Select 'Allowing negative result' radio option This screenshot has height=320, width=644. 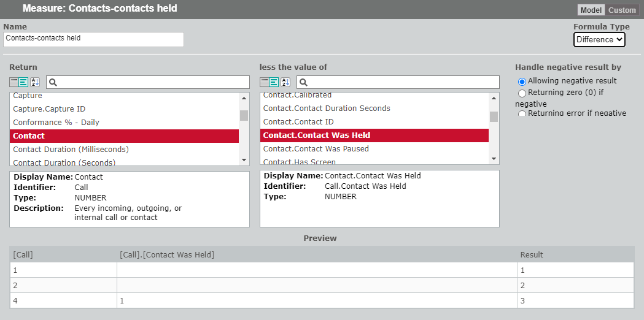click(x=522, y=81)
